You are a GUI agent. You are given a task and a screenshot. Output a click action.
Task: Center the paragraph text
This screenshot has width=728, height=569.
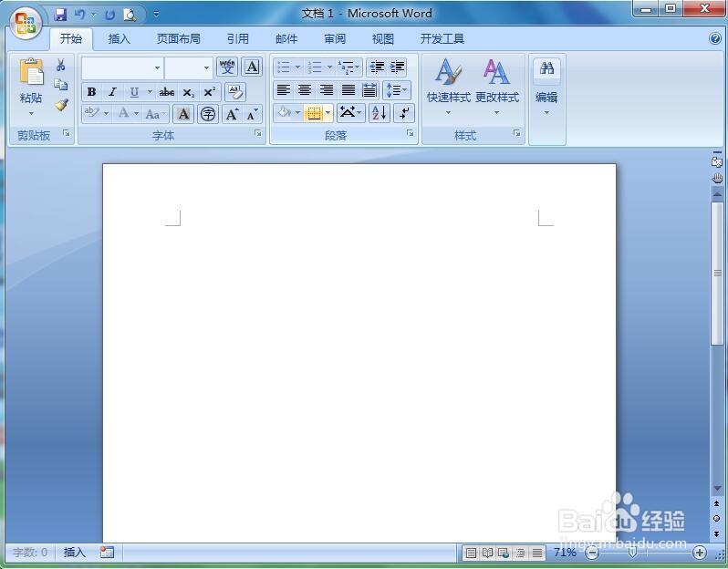point(305,89)
